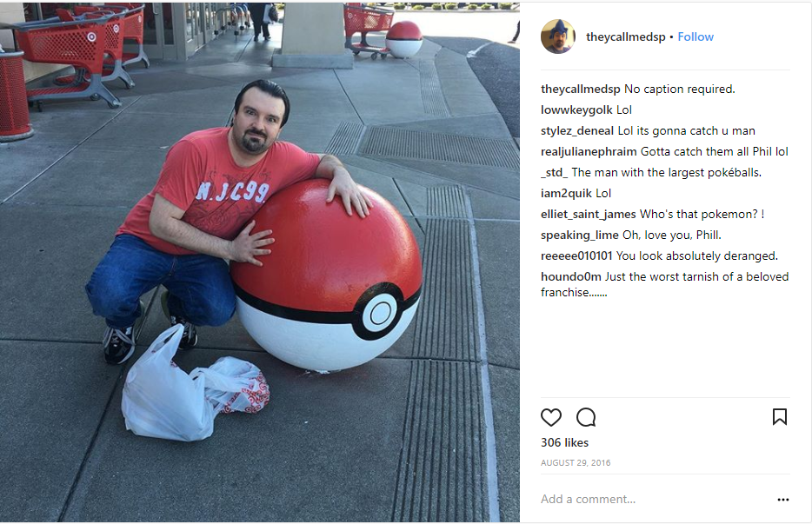The width and height of the screenshot is (812, 524).
Task: Open the three-dot more options menu
Action: 783,499
